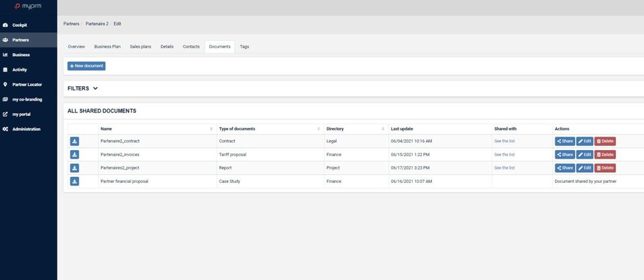The height and width of the screenshot is (280, 644).
Task: Click the Partenaire 2 breadcrumb link
Action: (97, 23)
